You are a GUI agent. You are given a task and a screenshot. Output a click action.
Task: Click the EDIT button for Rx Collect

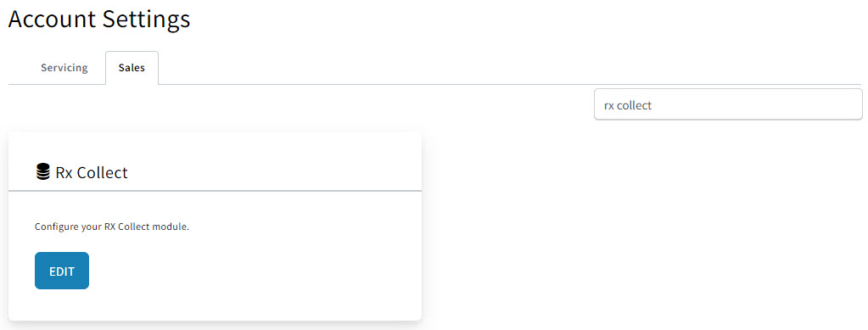pyautogui.click(x=62, y=271)
